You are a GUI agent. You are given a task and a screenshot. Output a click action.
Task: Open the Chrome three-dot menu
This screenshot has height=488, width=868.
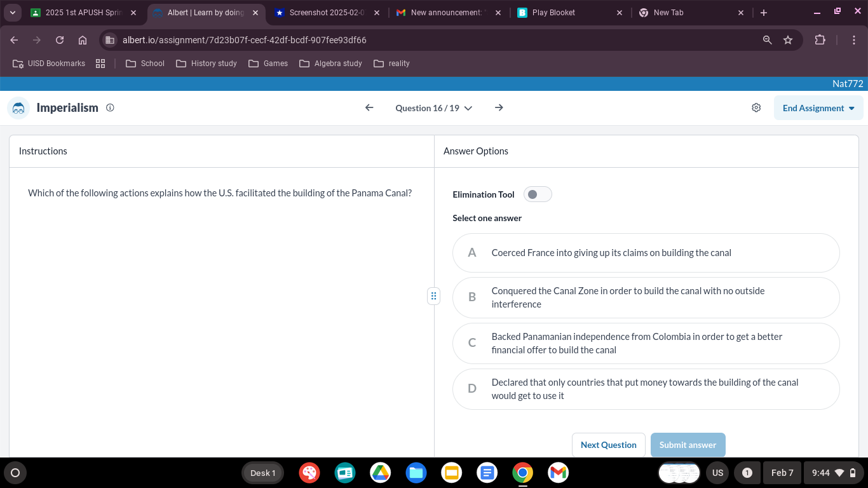(855, 40)
